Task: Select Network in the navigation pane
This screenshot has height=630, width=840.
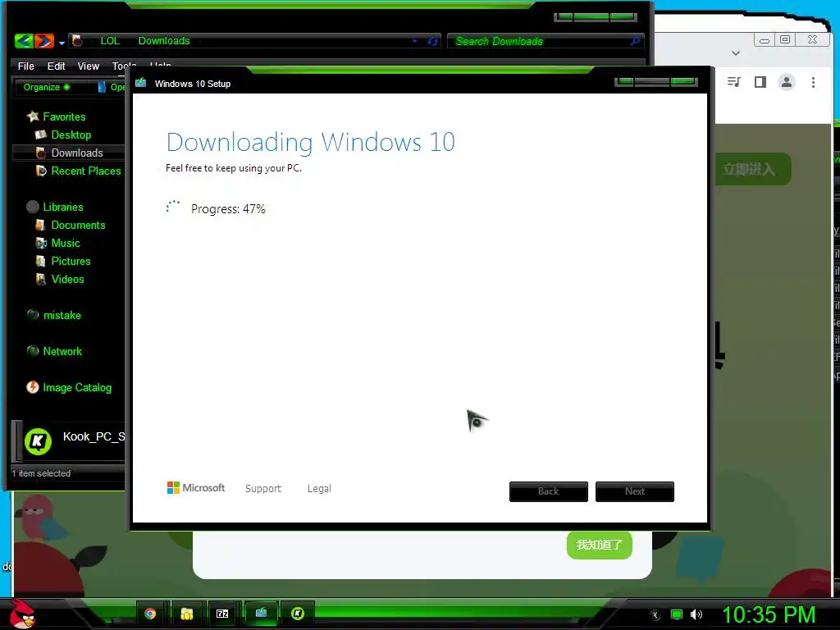Action: pyautogui.click(x=62, y=351)
